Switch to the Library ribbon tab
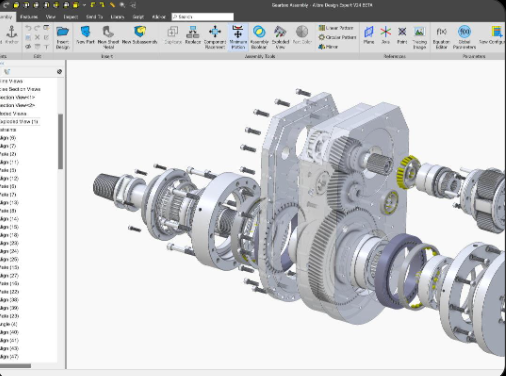 [117, 17]
